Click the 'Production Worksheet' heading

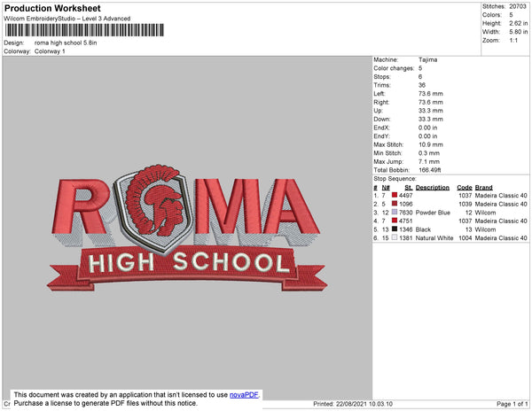pyautogui.click(x=52, y=9)
